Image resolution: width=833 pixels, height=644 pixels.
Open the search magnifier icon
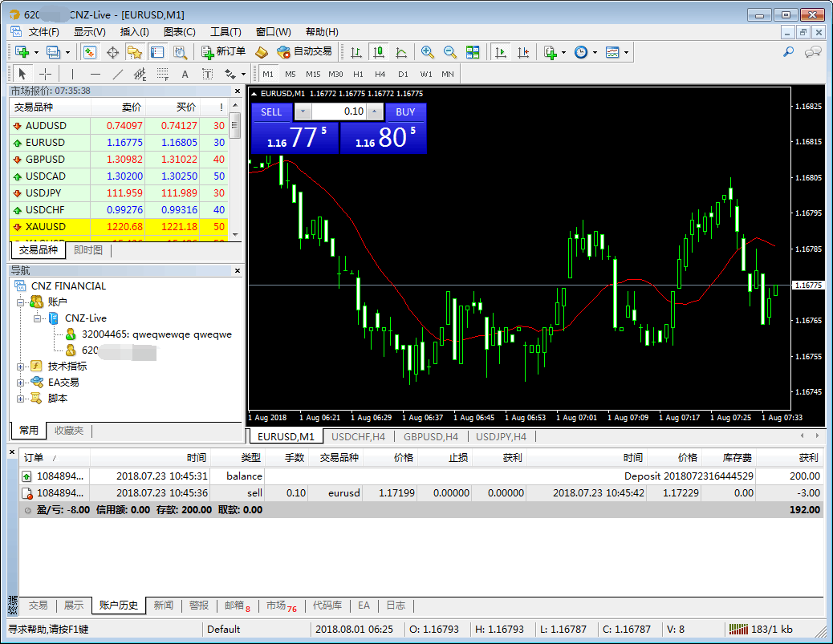(789, 52)
